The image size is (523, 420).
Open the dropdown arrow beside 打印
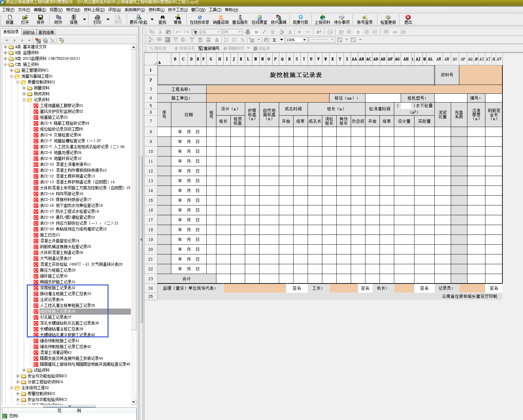pyautogui.click(x=108, y=20)
